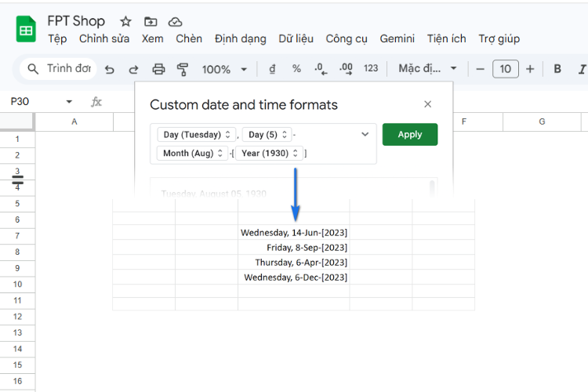Open the Chèn menu
Image resolution: width=588 pixels, height=392 pixels.
click(189, 38)
